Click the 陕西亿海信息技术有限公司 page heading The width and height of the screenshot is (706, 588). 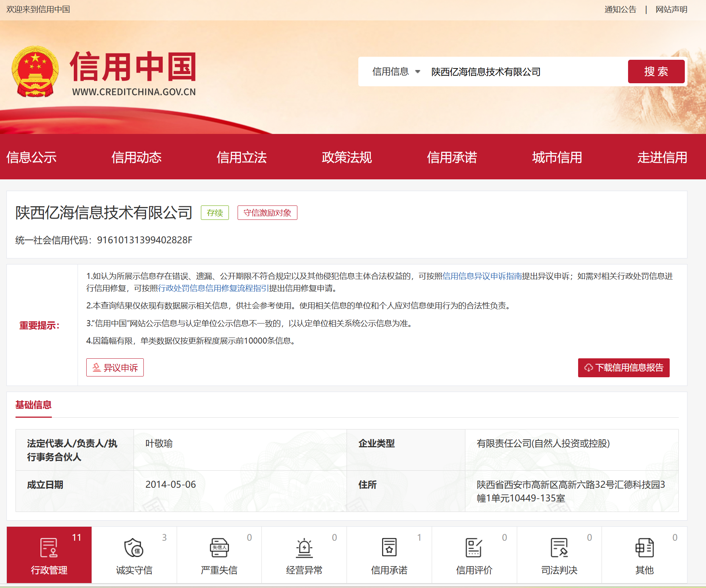point(104,213)
